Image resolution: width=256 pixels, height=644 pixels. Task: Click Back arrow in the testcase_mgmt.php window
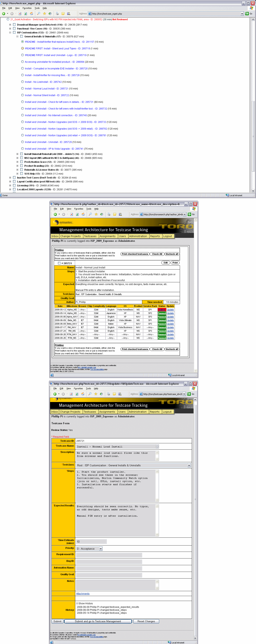[4, 14]
